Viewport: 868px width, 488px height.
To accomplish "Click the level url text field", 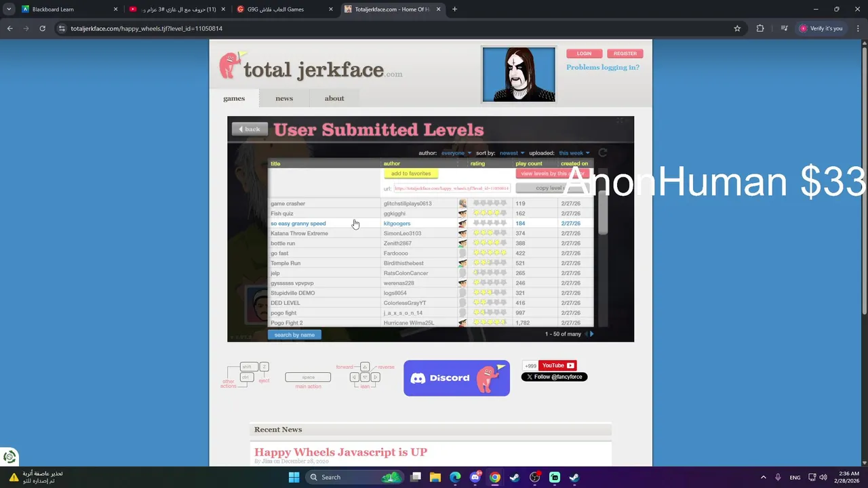I will click(452, 188).
